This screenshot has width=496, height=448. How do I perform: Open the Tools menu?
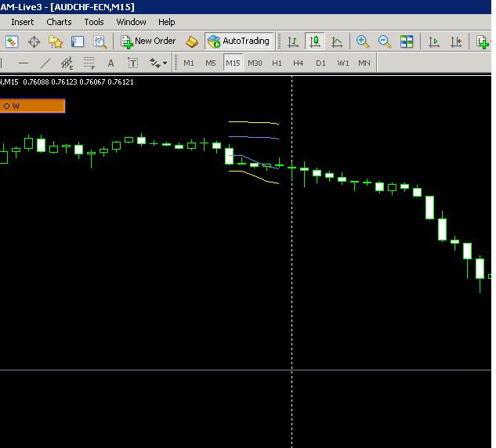point(94,22)
